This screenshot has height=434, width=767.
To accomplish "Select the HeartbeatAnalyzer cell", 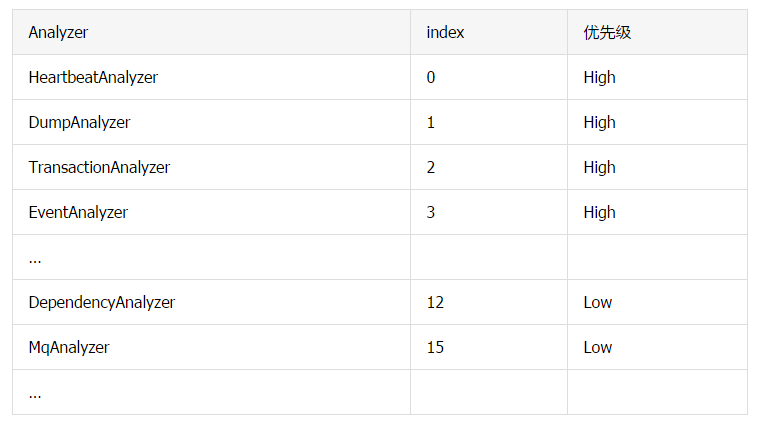I will pos(93,77).
